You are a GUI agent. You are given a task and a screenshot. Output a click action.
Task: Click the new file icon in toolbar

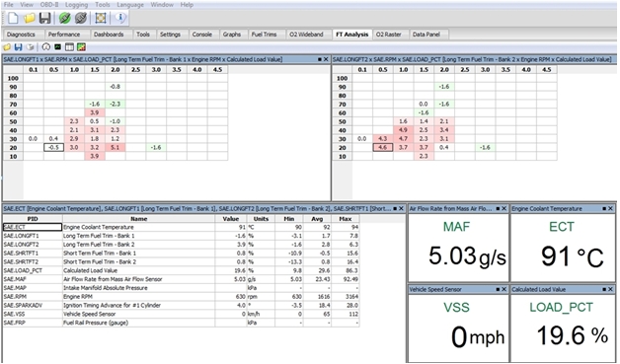(x=13, y=18)
